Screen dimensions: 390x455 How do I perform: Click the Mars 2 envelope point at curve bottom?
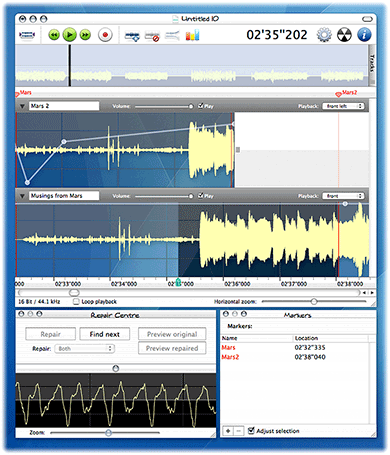(x=27, y=182)
